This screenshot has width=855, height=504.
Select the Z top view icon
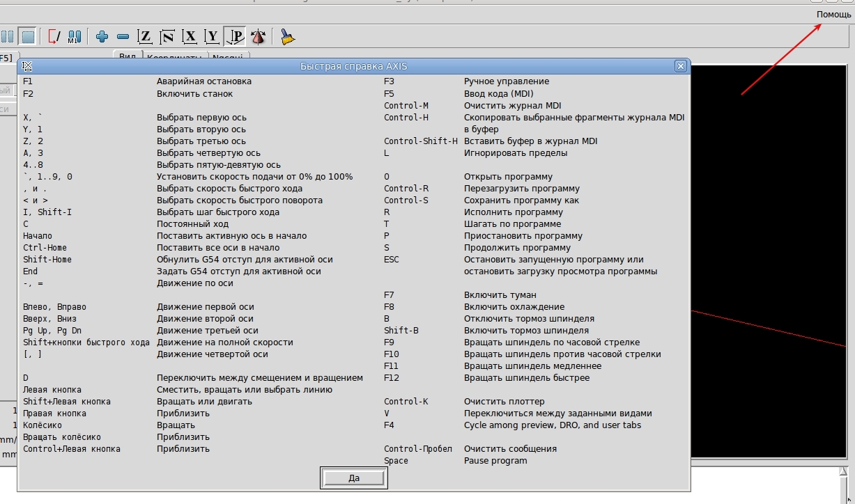tap(145, 37)
